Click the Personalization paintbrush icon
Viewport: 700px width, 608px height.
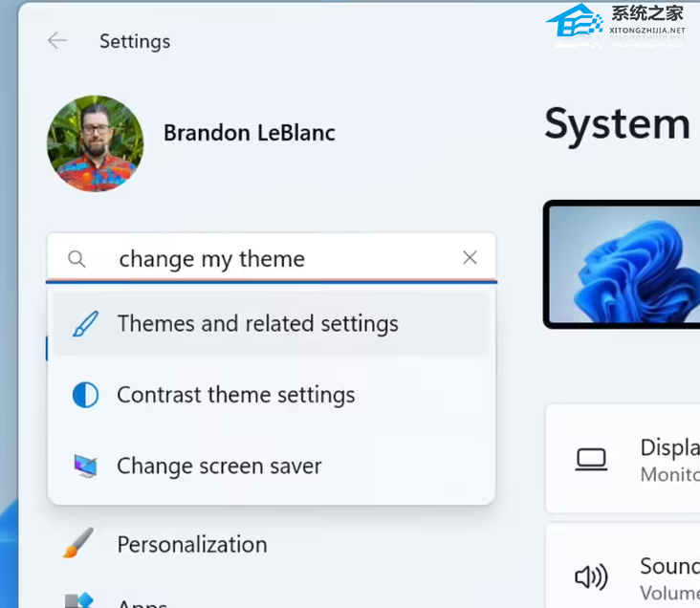pyautogui.click(x=78, y=543)
